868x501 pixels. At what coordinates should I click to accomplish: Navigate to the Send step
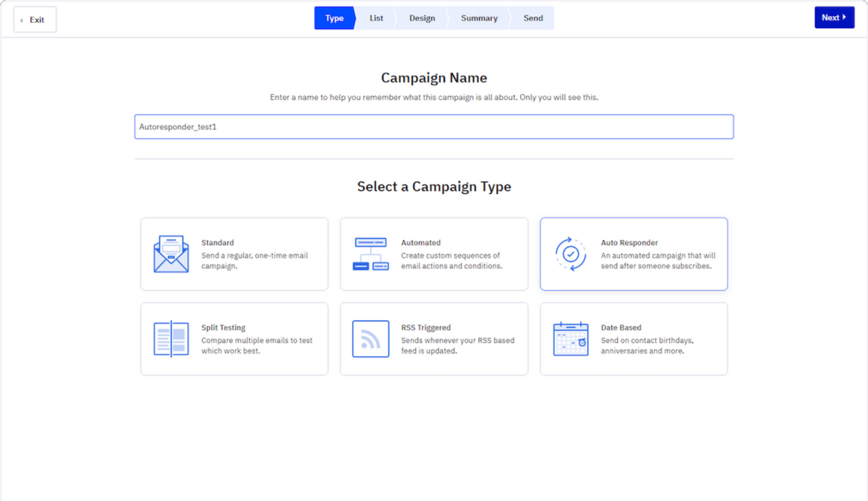click(533, 18)
